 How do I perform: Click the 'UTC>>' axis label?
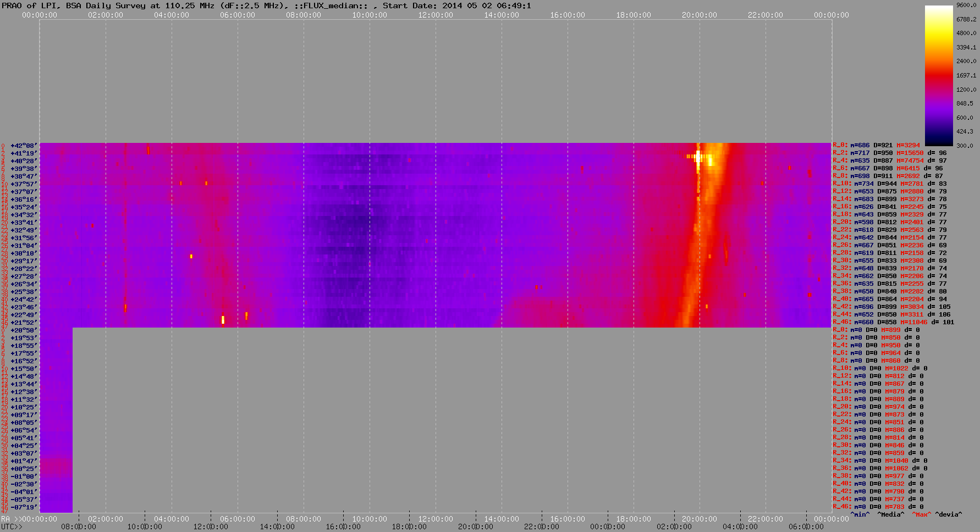12,527
